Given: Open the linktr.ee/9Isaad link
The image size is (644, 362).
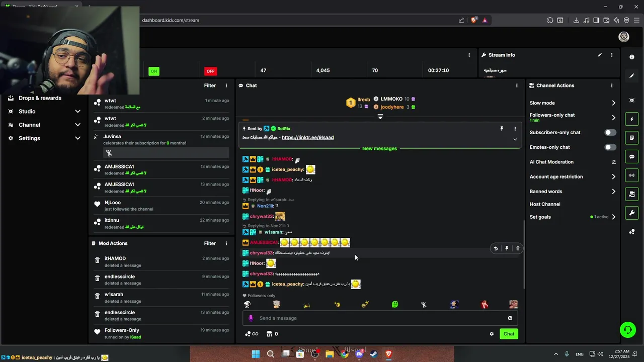Looking at the screenshot, I should point(307,138).
